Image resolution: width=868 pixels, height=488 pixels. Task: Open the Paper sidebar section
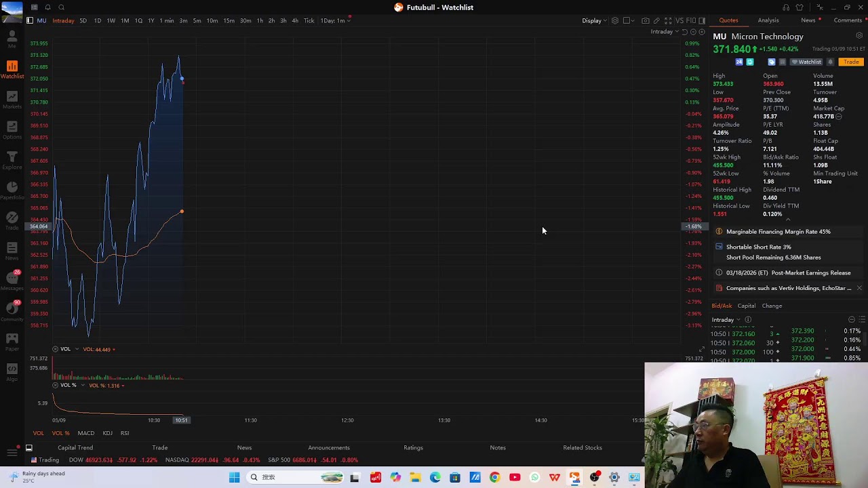[x=12, y=342]
